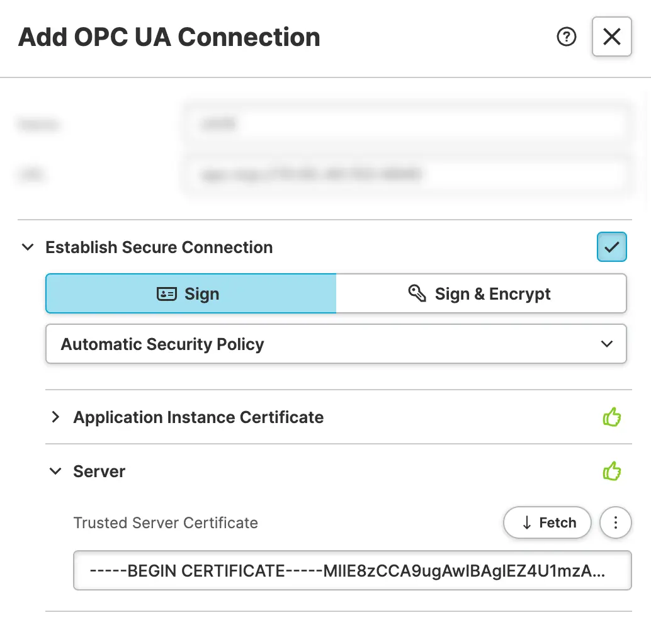Collapse the Establish Secure Connection section

pyautogui.click(x=28, y=247)
